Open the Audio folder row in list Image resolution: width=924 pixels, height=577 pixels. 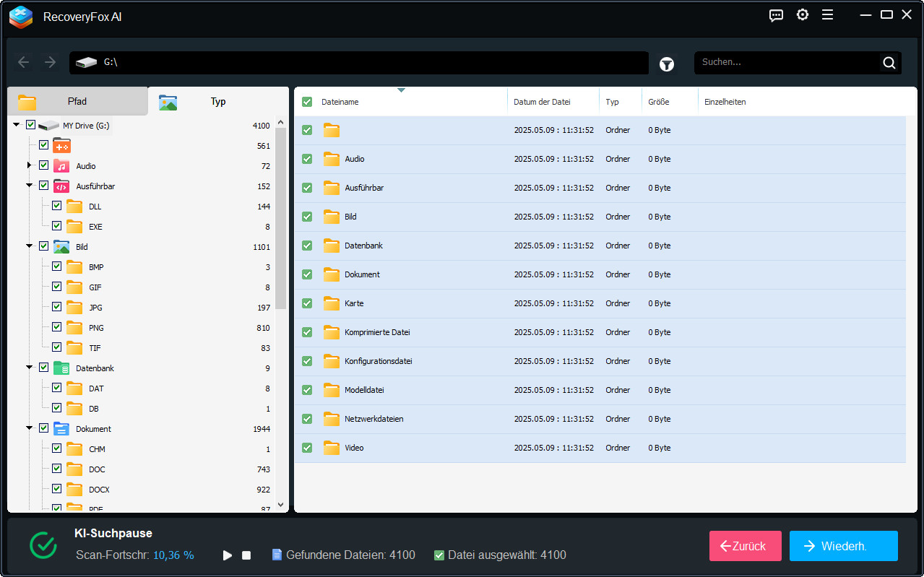pos(600,159)
